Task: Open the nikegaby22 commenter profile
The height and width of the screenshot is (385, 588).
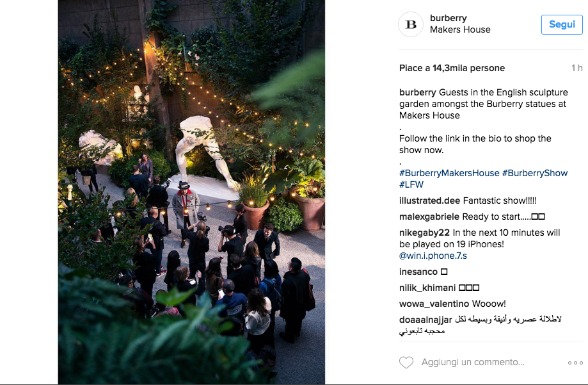Action: click(x=424, y=233)
